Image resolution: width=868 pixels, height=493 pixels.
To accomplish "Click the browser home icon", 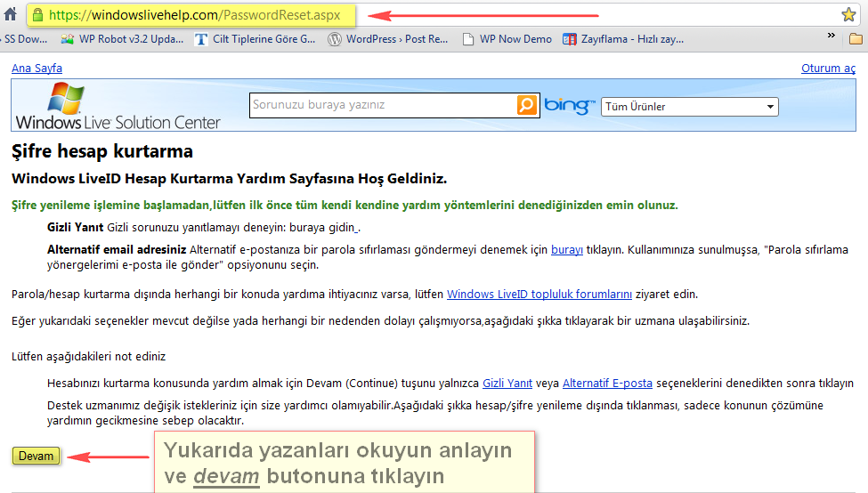I will pyautogui.click(x=10, y=14).
